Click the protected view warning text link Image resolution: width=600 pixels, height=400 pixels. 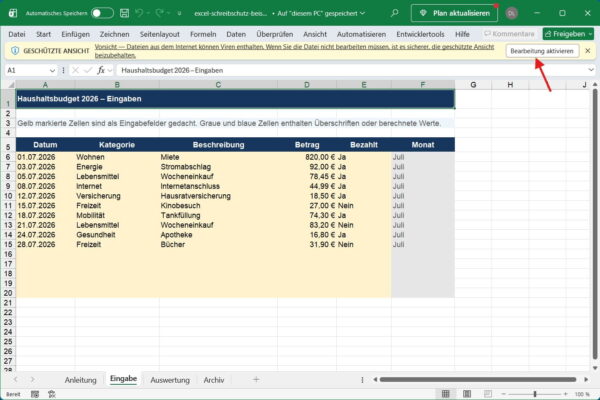click(x=294, y=51)
